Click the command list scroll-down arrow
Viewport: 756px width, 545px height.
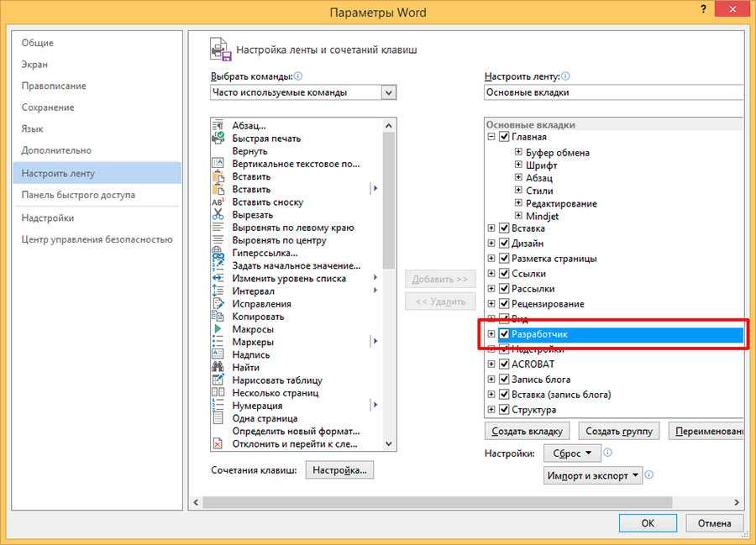pos(389,443)
